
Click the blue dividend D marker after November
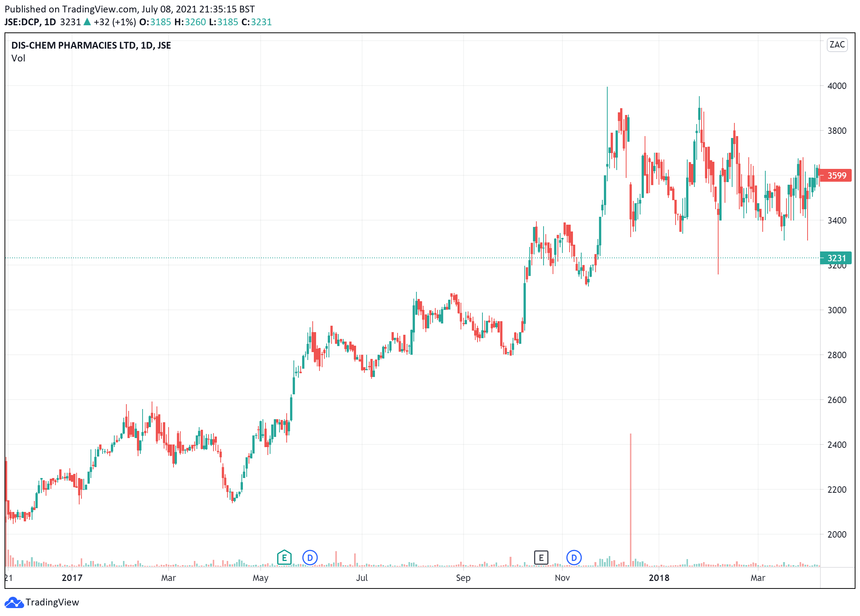pyautogui.click(x=574, y=558)
